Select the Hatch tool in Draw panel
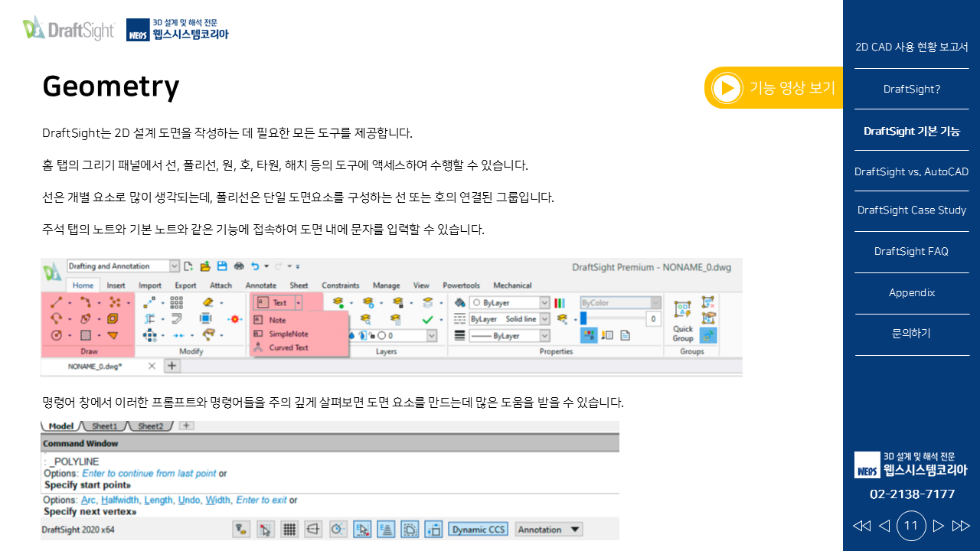 coord(86,335)
